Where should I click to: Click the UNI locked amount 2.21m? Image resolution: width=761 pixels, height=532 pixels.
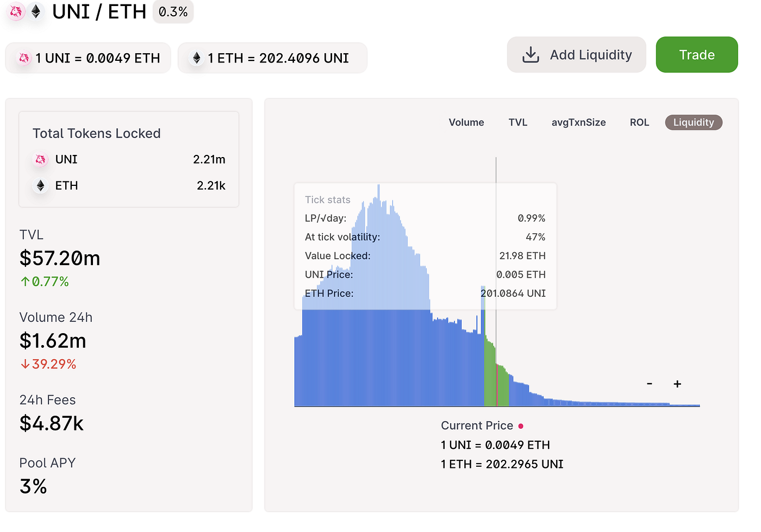(x=209, y=159)
